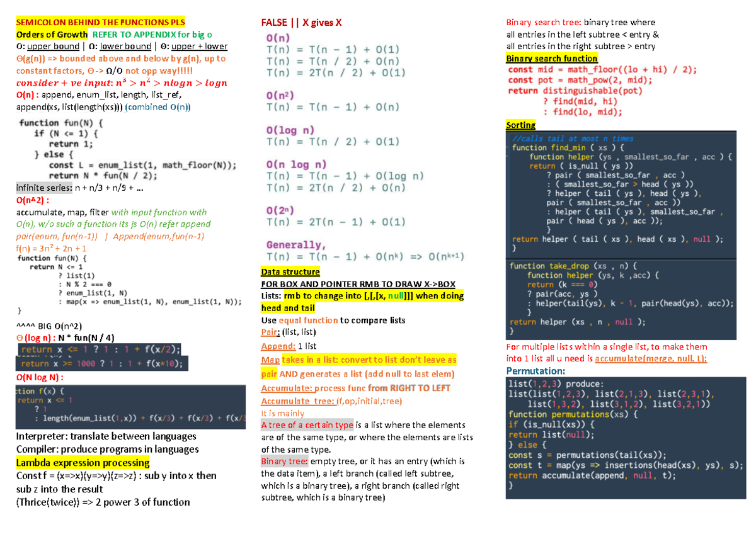Click the 'Lambda expression processing' heading
The image size is (756, 534).
point(83,463)
